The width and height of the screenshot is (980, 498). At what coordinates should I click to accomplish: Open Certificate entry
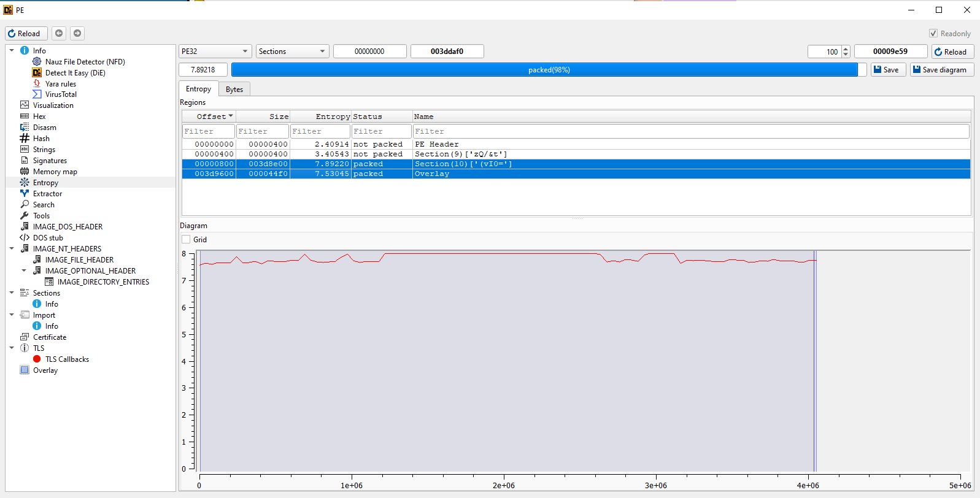point(50,337)
